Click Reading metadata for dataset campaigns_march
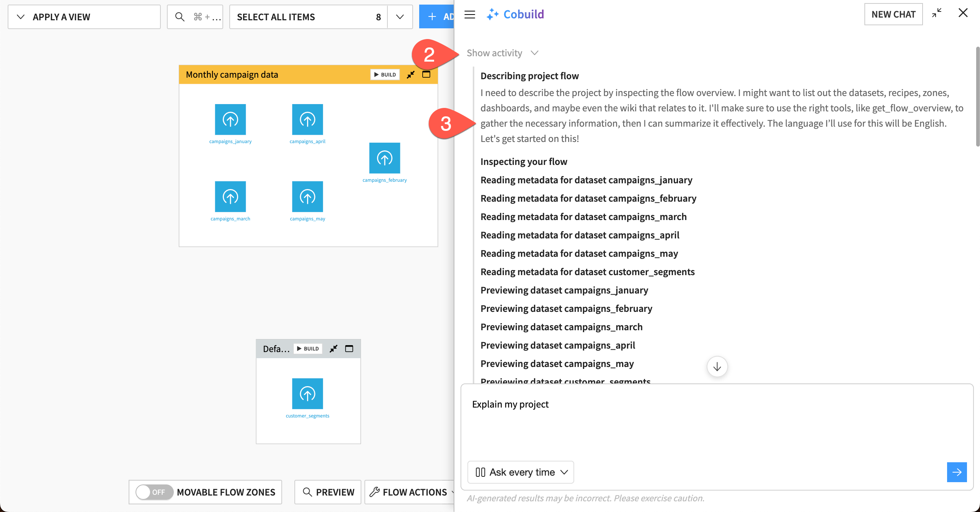 (x=583, y=217)
